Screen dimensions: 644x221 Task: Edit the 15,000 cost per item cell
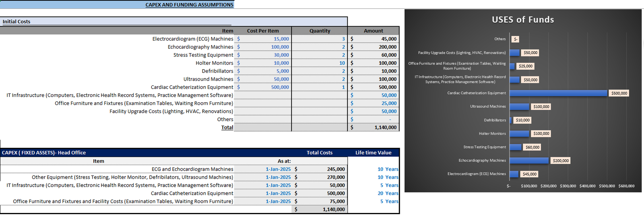tap(262, 39)
